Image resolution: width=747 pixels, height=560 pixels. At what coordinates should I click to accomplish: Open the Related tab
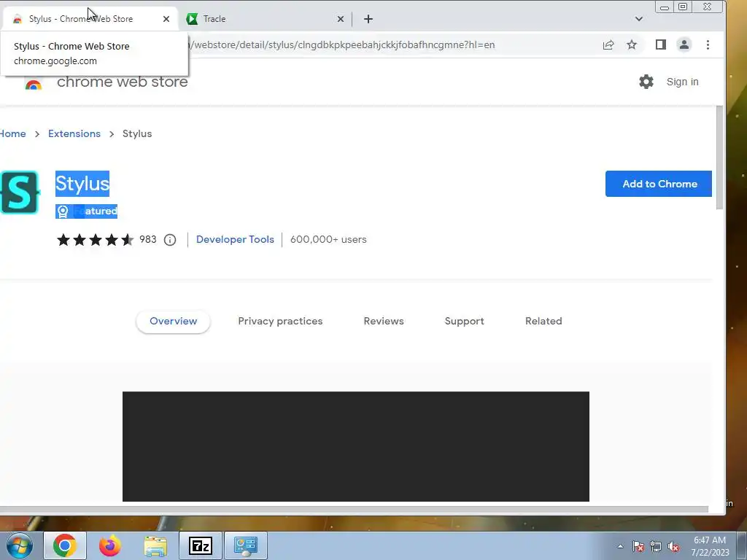[543, 322]
